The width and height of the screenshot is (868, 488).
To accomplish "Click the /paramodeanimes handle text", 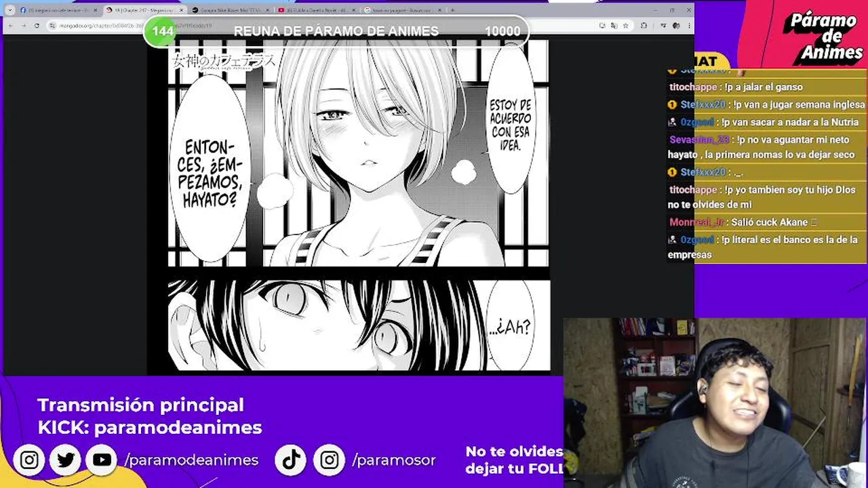I will click(x=191, y=460).
